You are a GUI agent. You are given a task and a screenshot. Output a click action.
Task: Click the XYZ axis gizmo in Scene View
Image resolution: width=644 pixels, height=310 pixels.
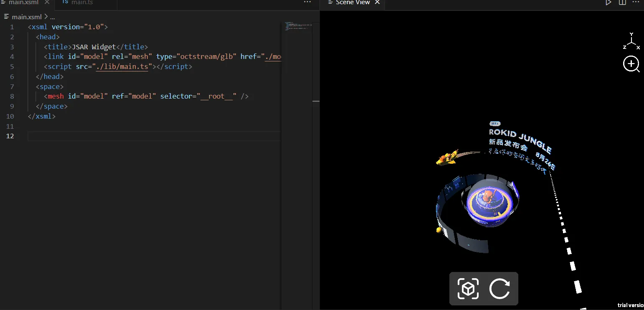point(631,41)
